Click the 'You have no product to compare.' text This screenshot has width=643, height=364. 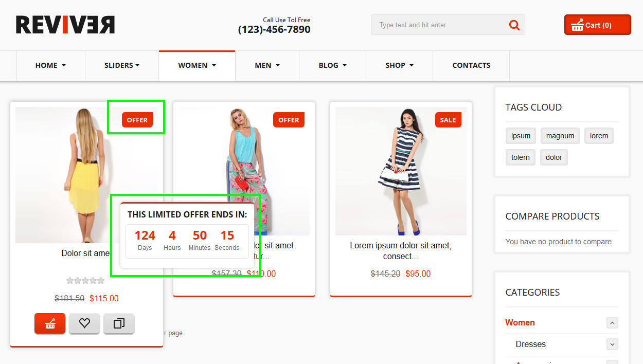point(559,242)
